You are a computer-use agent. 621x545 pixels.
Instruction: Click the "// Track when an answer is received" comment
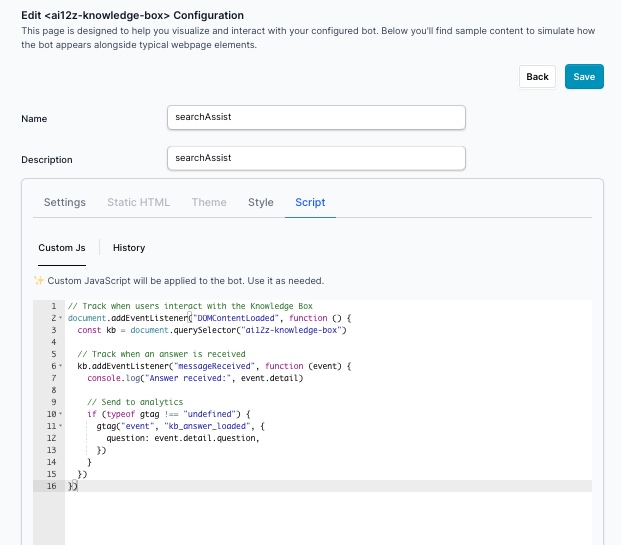(161, 354)
